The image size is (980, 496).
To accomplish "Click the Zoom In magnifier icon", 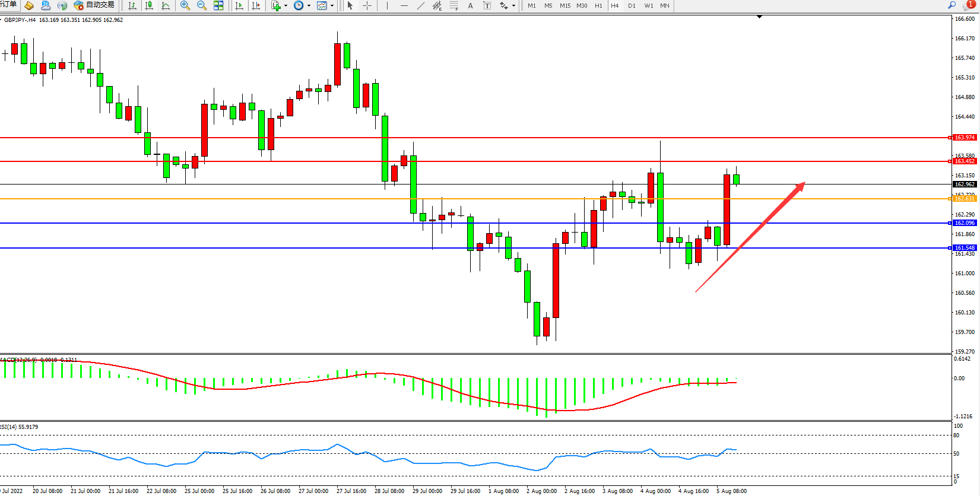I will 185,5.
